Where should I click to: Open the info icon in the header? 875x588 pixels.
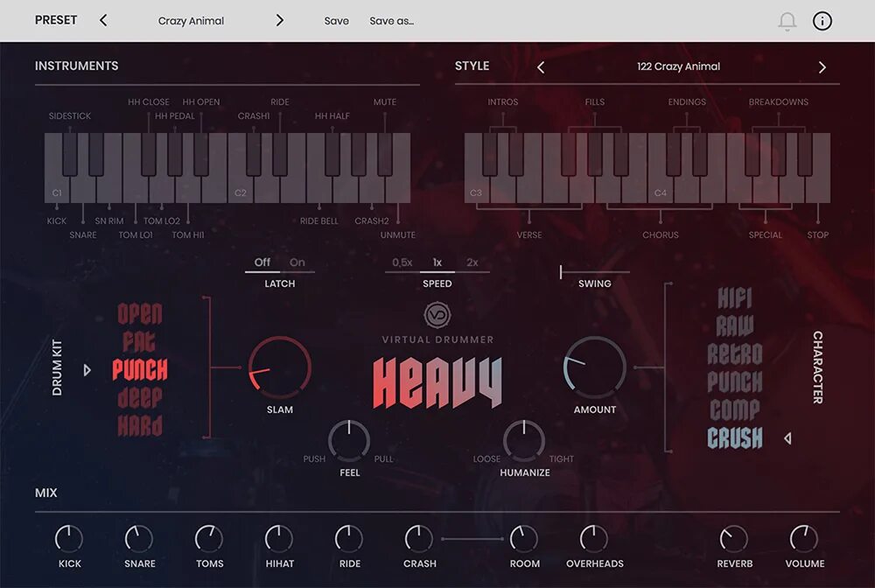pyautogui.click(x=822, y=21)
